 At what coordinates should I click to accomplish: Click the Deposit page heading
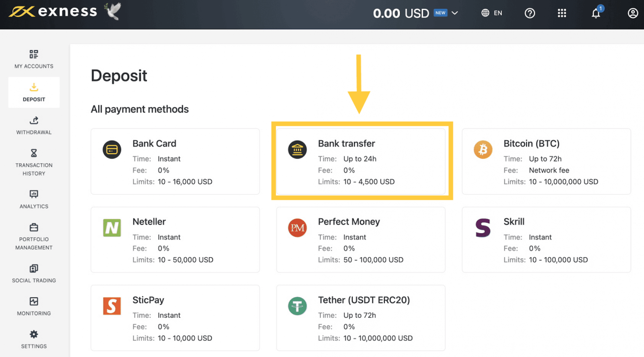pos(119,76)
